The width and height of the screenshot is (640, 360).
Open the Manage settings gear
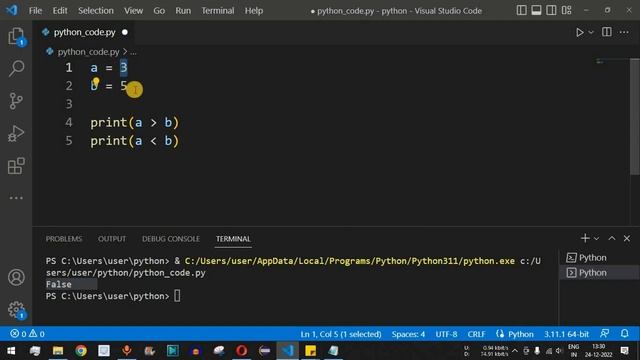pyautogui.click(x=16, y=310)
